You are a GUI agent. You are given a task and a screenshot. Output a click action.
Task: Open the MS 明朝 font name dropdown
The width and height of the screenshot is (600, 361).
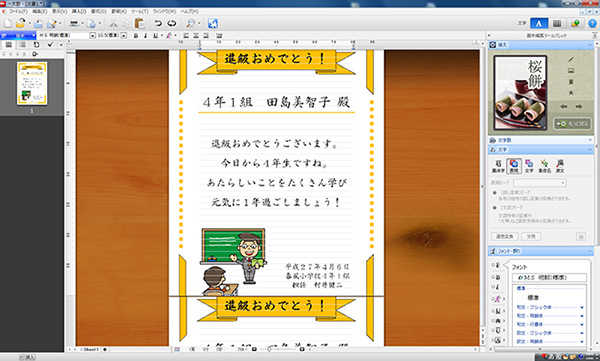click(92, 36)
